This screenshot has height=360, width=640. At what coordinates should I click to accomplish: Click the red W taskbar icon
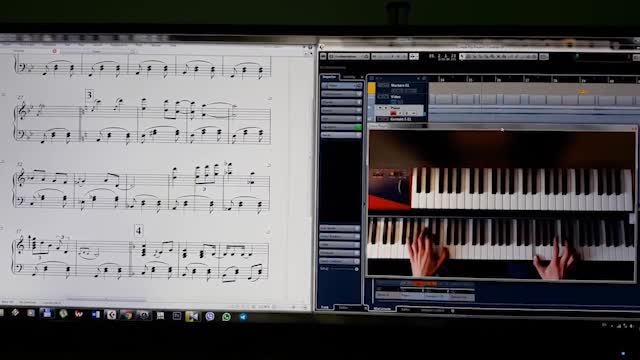point(78,314)
